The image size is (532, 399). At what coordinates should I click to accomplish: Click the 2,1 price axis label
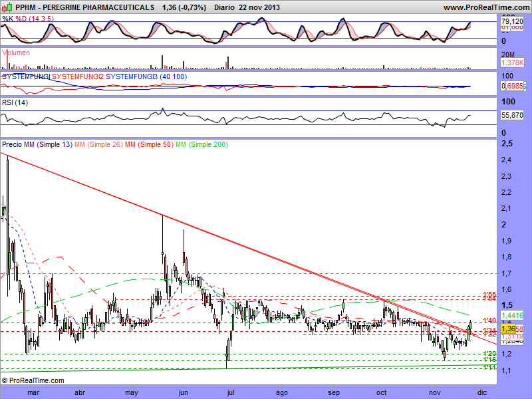[507, 208]
